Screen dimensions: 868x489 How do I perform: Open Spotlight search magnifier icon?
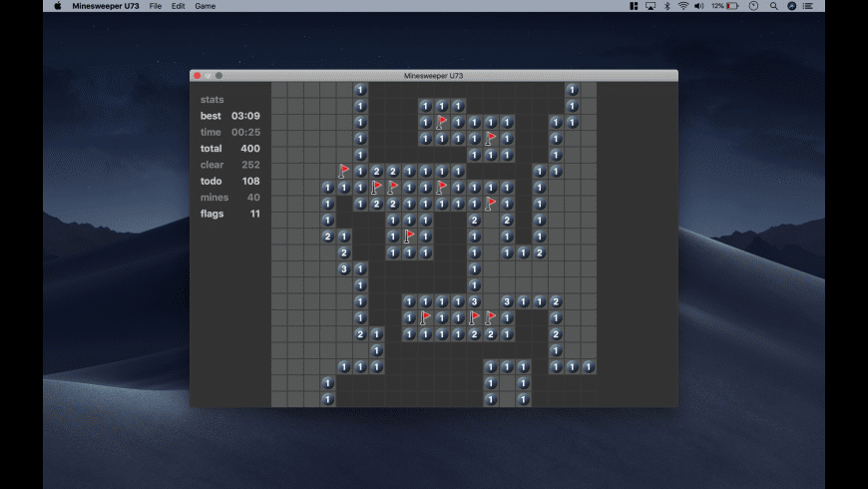click(774, 6)
